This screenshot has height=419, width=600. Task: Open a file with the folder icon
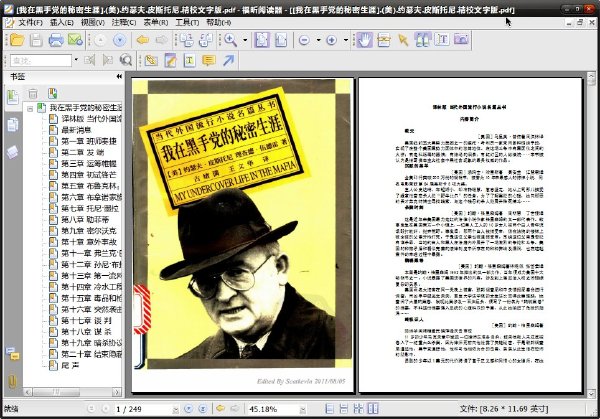pyautogui.click(x=17, y=40)
